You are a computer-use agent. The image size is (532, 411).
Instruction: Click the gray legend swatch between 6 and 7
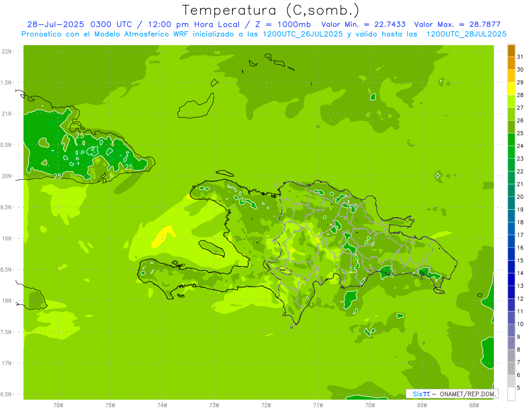click(x=511, y=368)
